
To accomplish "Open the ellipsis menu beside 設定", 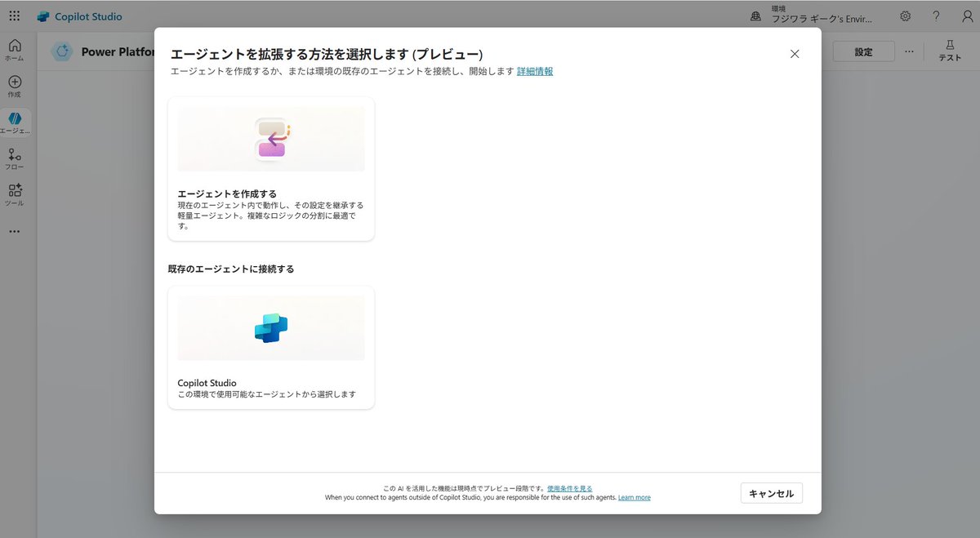I will coord(910,51).
